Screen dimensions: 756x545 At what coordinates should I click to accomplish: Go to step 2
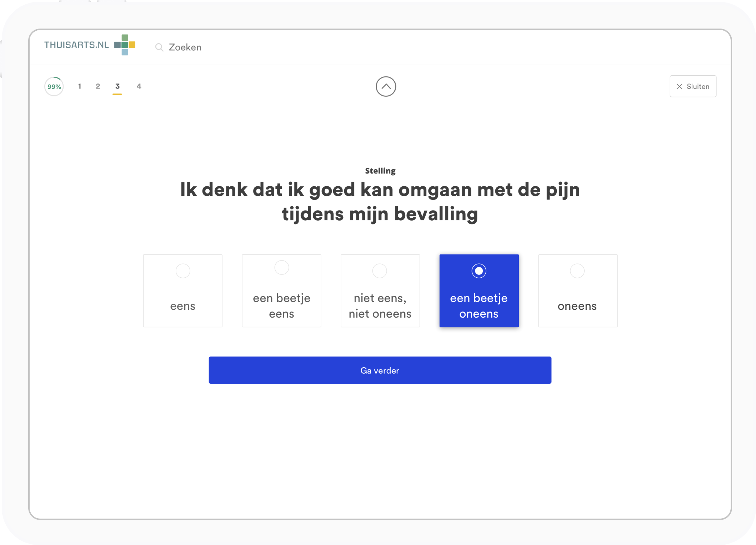[x=98, y=86]
